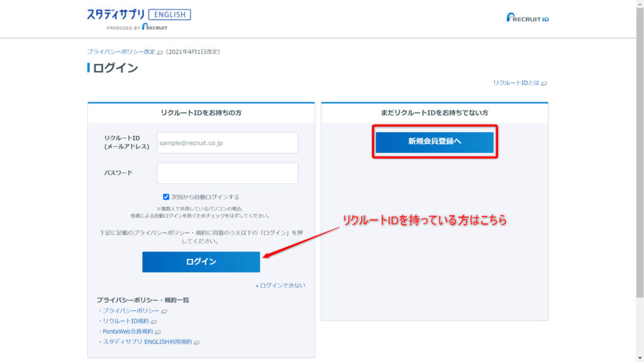The height and width of the screenshot is (362, 644).
Task: Open the リクルートID規約 link
Action: (x=126, y=321)
